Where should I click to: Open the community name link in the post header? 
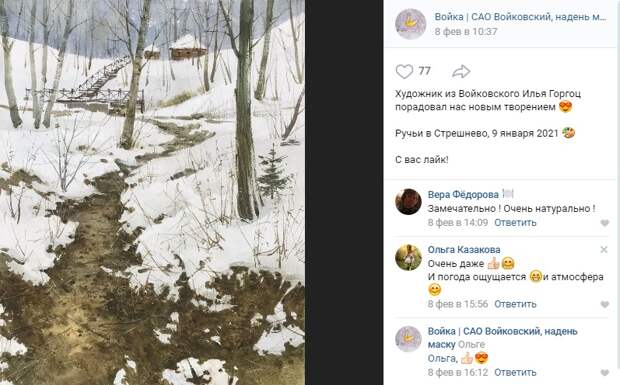point(520,17)
